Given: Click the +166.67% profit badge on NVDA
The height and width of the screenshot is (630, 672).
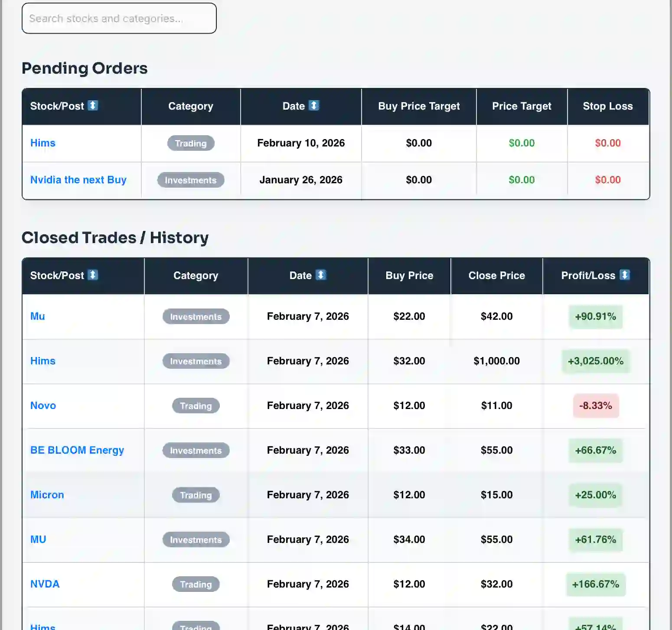Looking at the screenshot, I should pos(596,584).
